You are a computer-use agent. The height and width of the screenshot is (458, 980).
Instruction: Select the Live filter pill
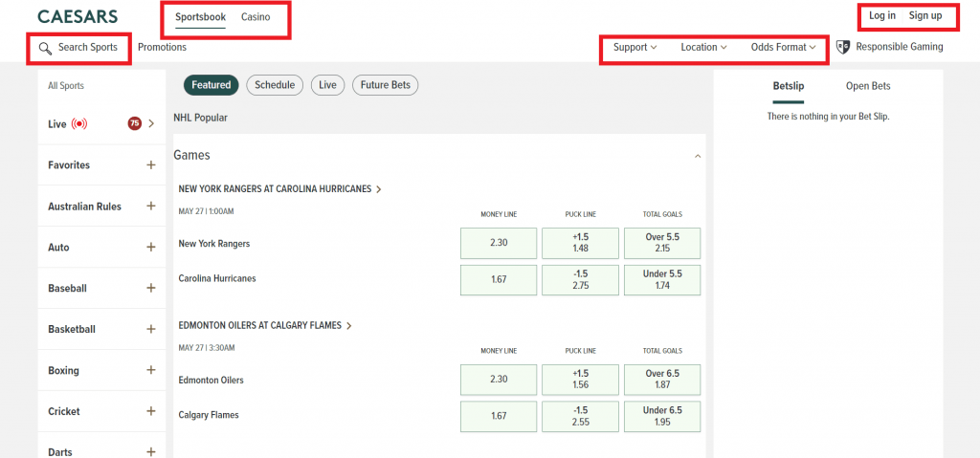pos(327,85)
